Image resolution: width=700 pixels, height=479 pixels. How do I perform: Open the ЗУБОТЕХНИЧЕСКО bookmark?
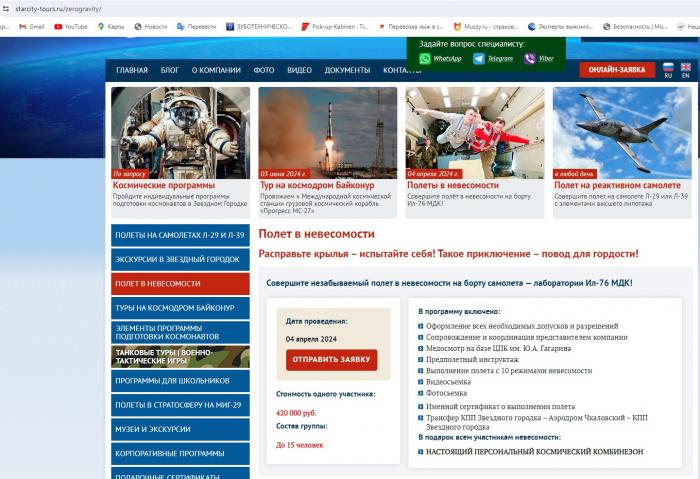[x=259, y=27]
